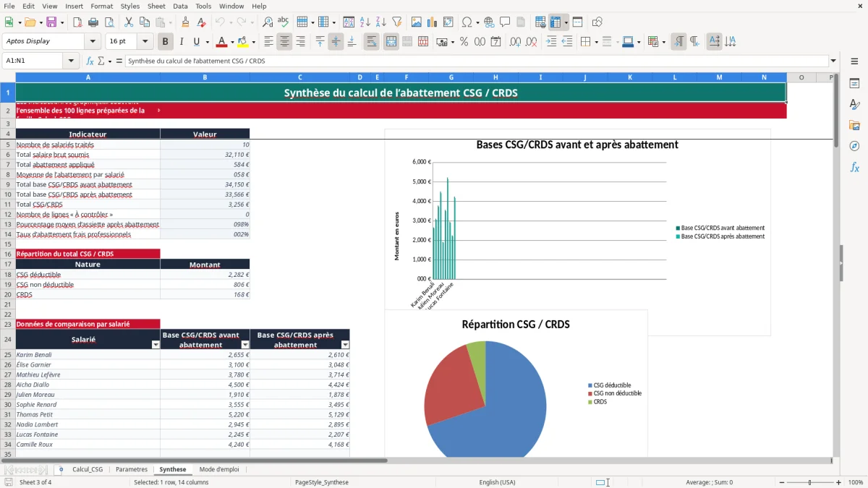
Task: Open the Format menu
Action: [101, 6]
